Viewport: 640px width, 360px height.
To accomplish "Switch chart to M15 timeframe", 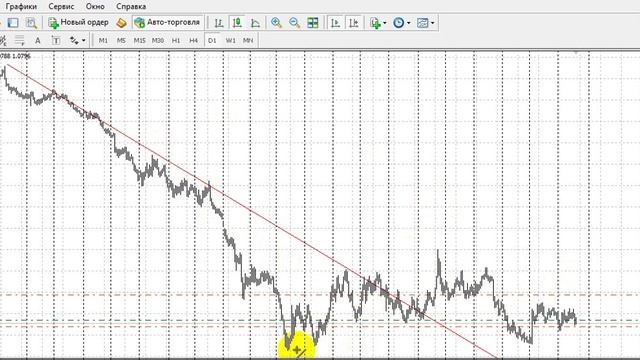I will (140, 40).
